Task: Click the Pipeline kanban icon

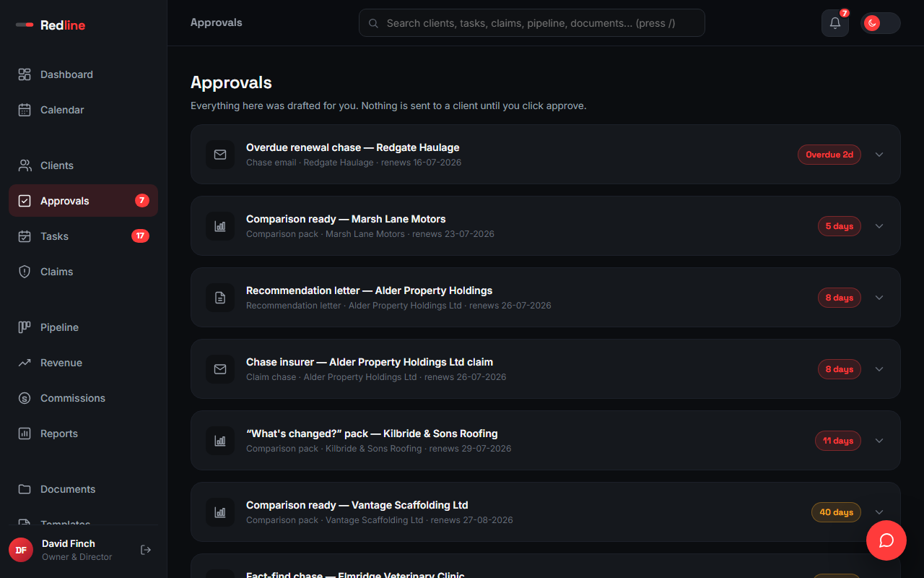Action: point(25,327)
